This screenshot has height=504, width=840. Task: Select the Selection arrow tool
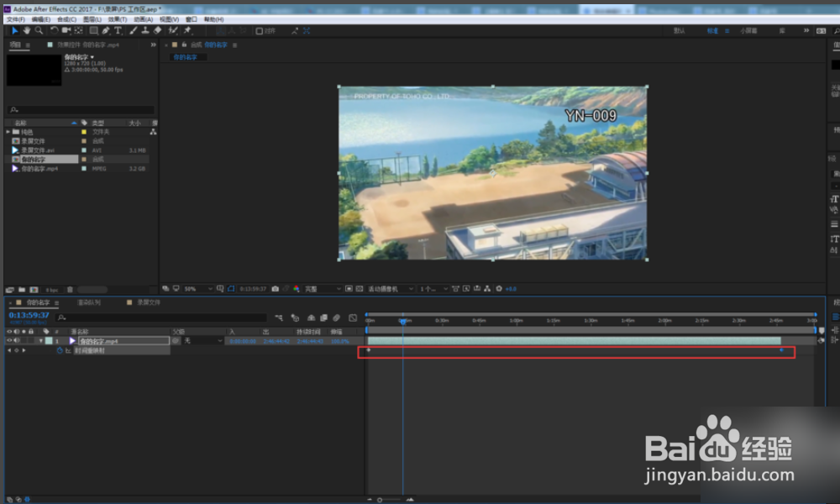(15, 30)
